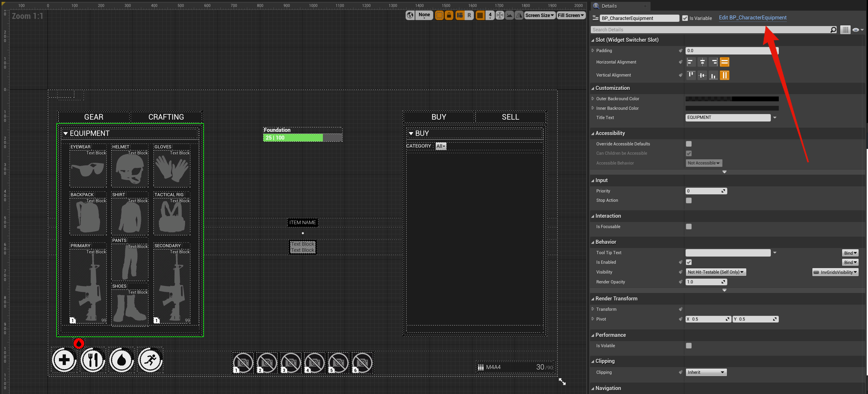Open the Screen Size dropdown
Viewport: 868px width, 394px height.
coord(540,15)
